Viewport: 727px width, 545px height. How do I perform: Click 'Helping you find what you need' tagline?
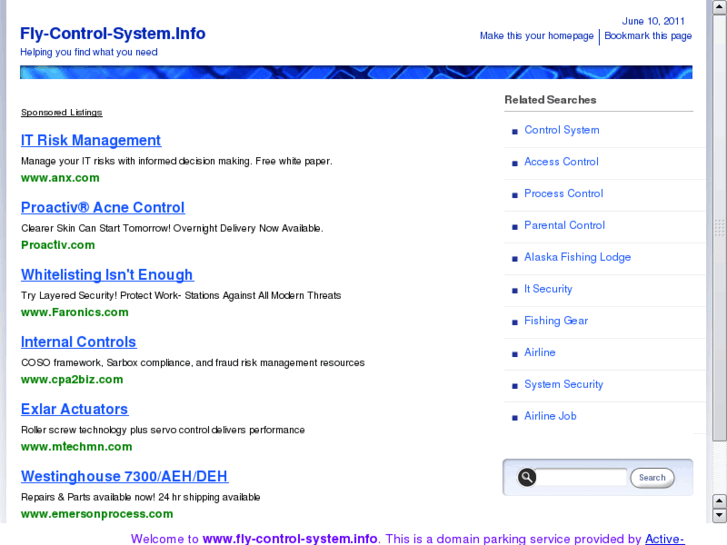pos(89,52)
